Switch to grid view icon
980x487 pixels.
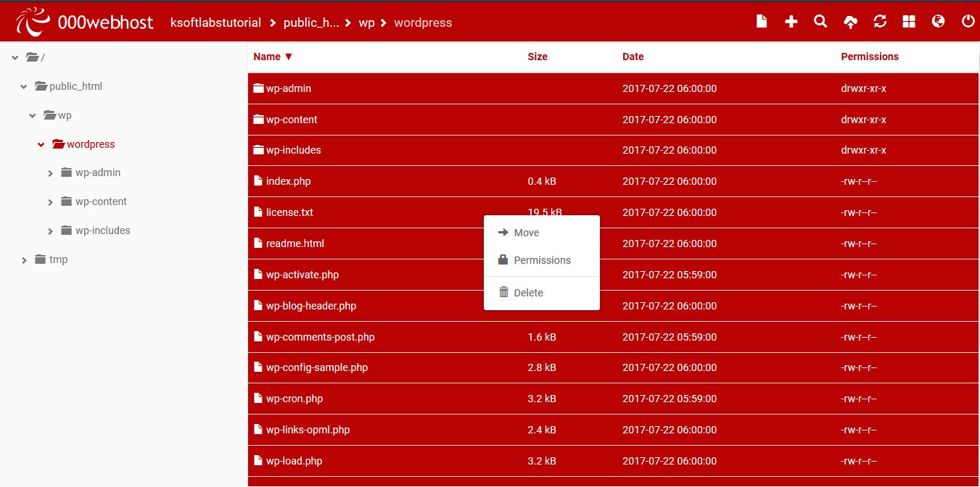point(909,22)
